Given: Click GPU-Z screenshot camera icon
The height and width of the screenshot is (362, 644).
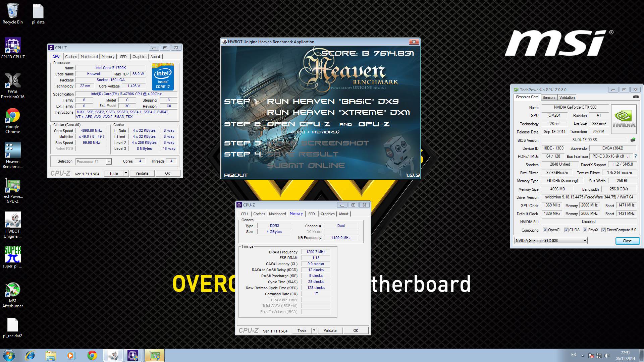Looking at the screenshot, I should [x=636, y=97].
